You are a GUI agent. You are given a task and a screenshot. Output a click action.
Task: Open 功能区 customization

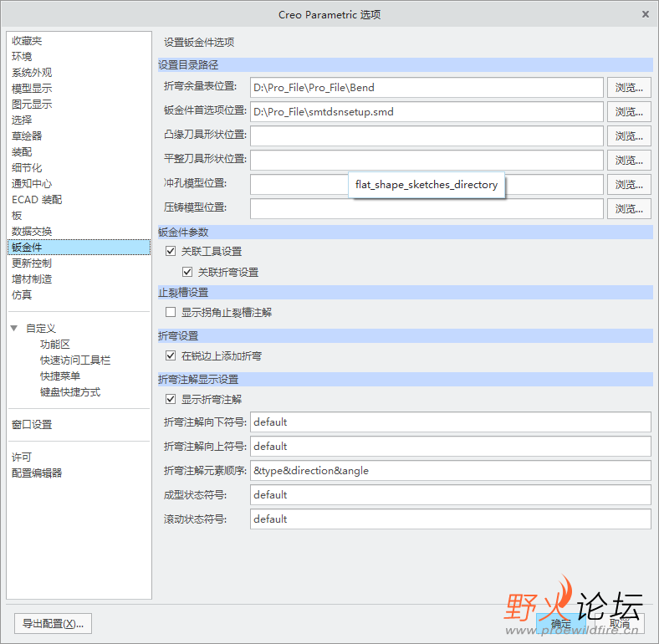[55, 345]
